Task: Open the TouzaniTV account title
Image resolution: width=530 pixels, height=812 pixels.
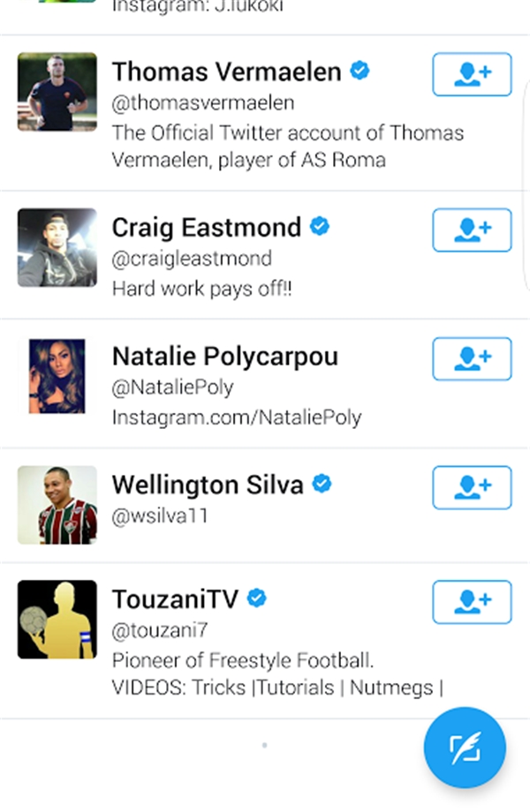Action: (175, 599)
